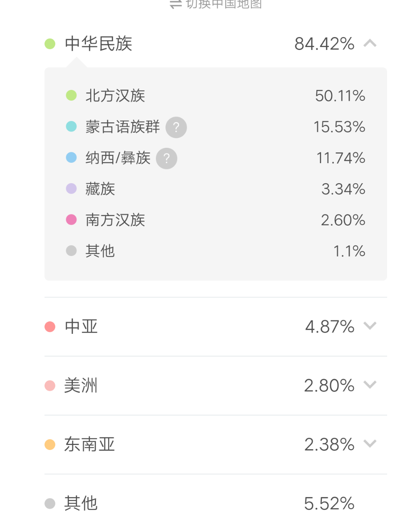Viewport: 420px width, 527px height.
Task: Click the orange dot beside 东南亚
Action: click(50, 445)
